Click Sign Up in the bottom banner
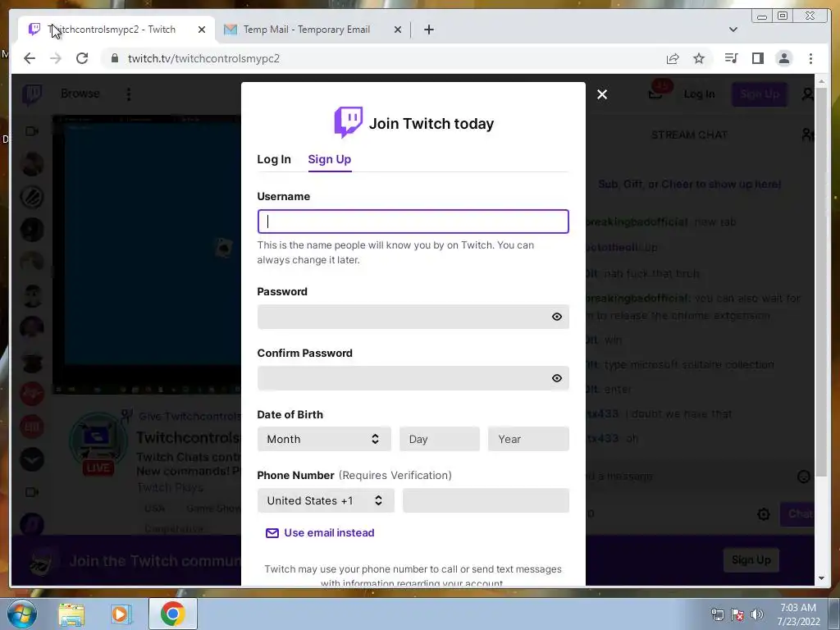 (x=751, y=559)
